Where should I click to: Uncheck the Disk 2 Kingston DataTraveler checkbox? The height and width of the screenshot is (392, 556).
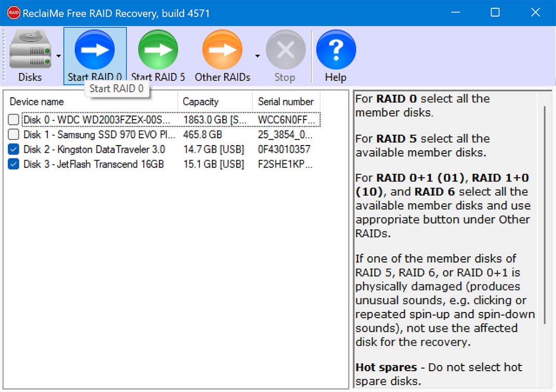coord(14,150)
